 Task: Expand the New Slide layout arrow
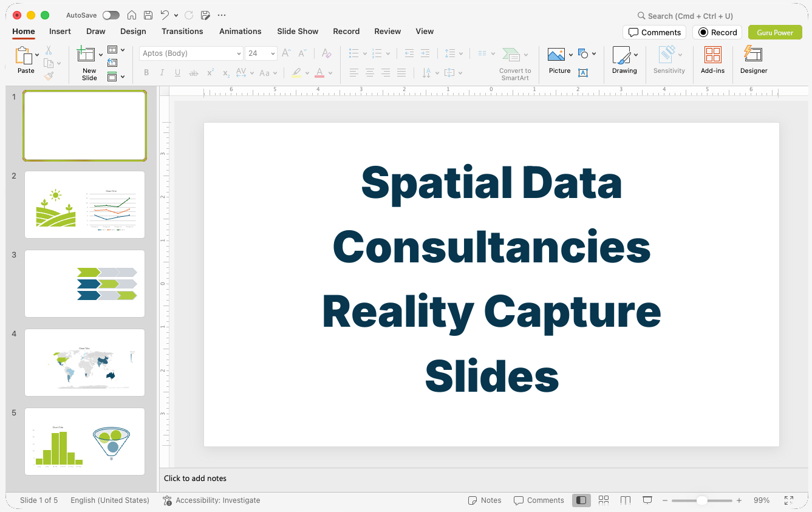coord(100,55)
